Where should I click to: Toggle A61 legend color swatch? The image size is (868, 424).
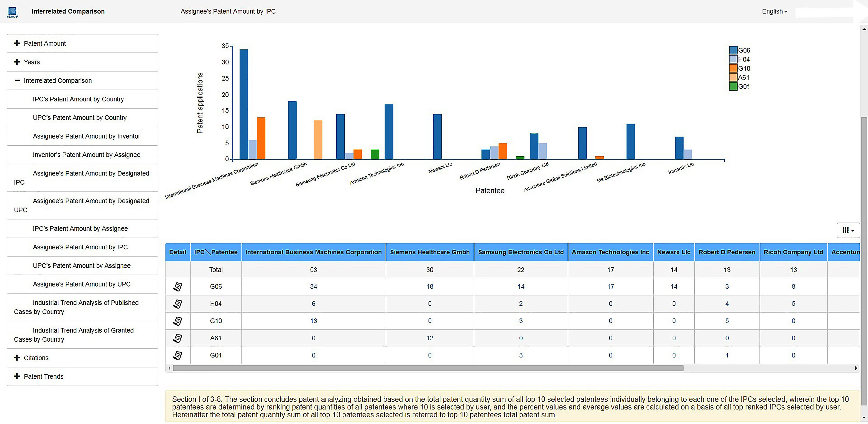[733, 78]
